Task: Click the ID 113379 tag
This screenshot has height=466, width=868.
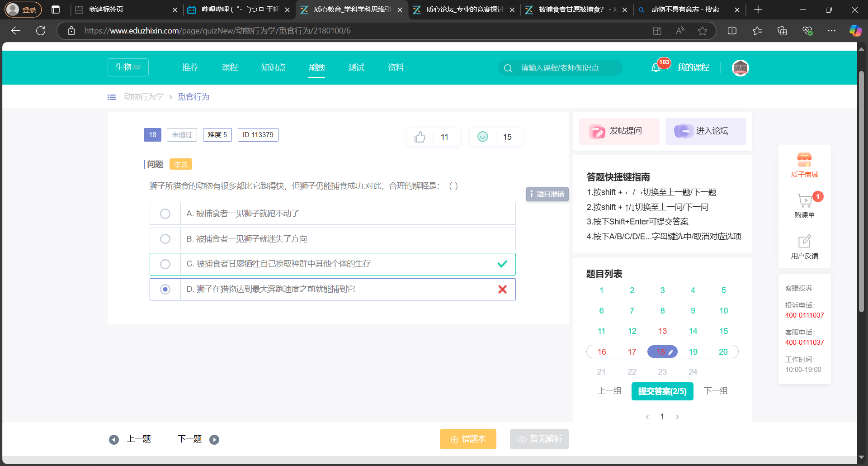Action: pyautogui.click(x=258, y=135)
